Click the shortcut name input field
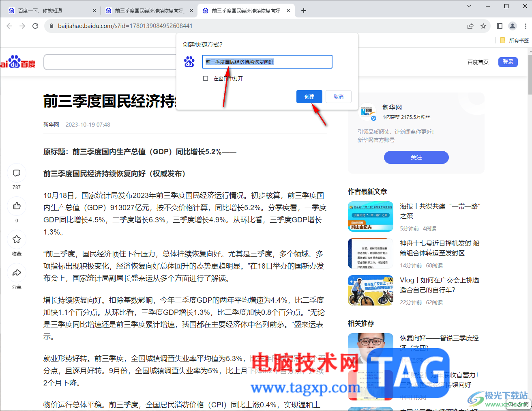 coord(267,62)
